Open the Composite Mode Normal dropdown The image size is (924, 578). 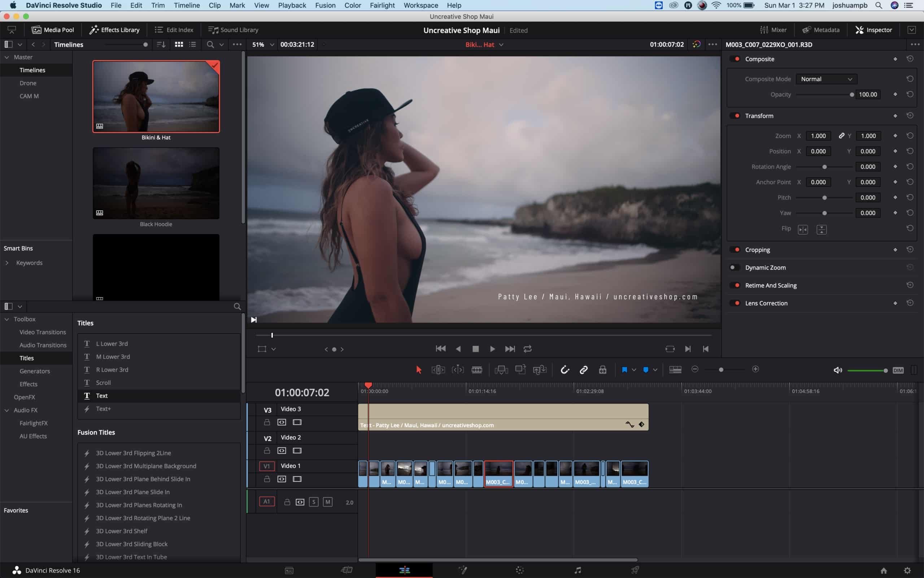(826, 79)
